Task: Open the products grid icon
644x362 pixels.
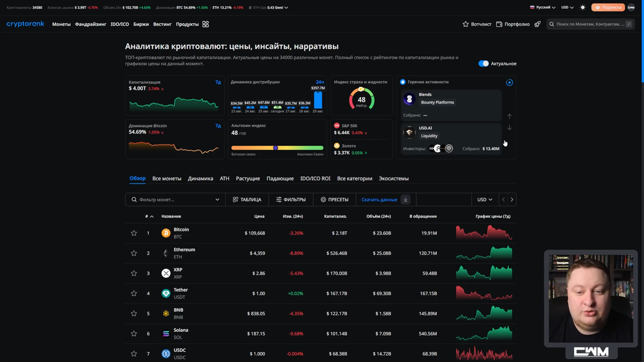Action: (206, 24)
